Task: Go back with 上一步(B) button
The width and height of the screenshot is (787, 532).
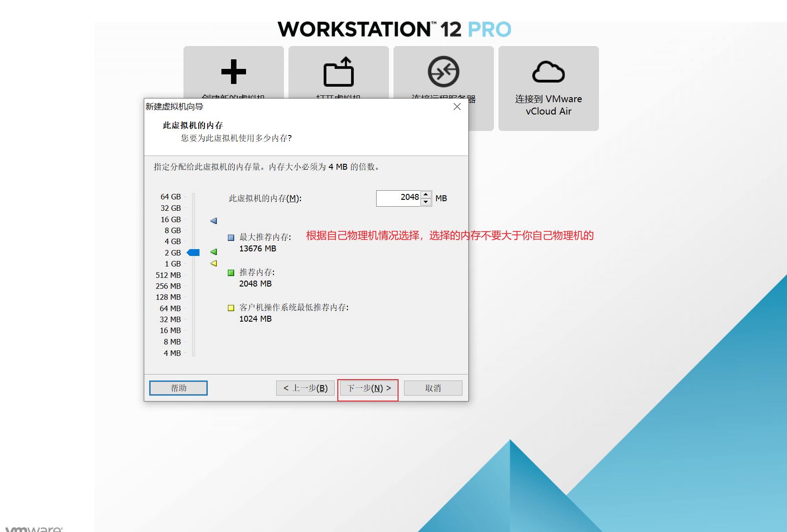Action: coord(305,388)
